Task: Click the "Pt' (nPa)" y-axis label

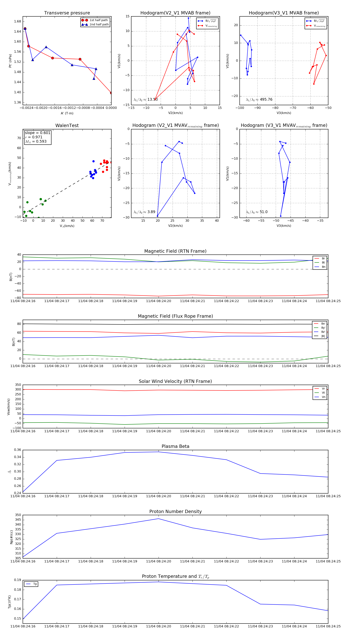Action: 10,61
